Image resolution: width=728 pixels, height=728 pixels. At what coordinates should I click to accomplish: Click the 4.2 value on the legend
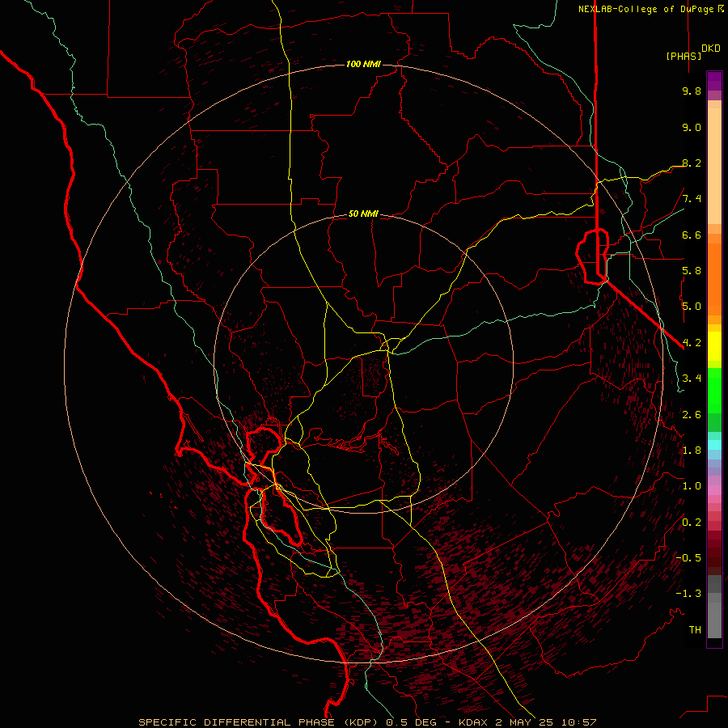coord(692,343)
